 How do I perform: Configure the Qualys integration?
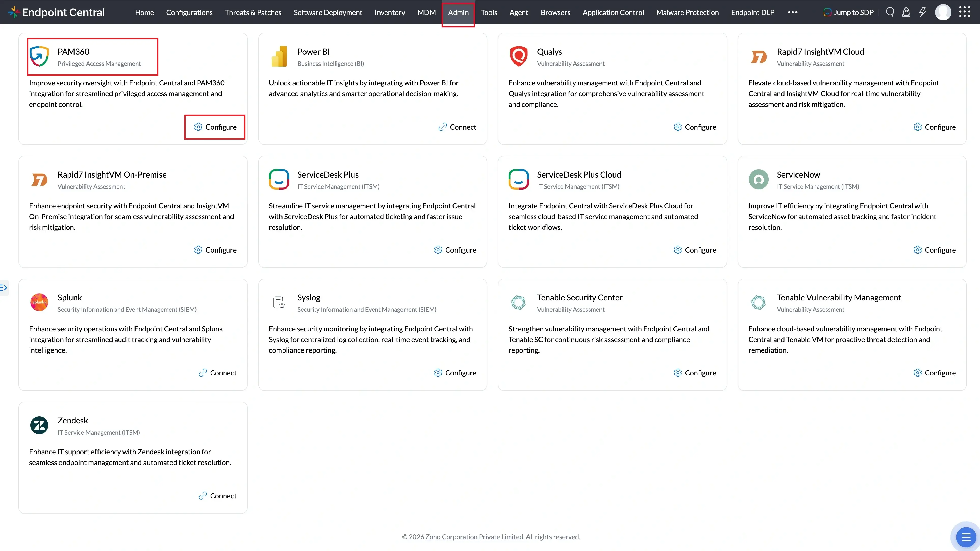695,127
